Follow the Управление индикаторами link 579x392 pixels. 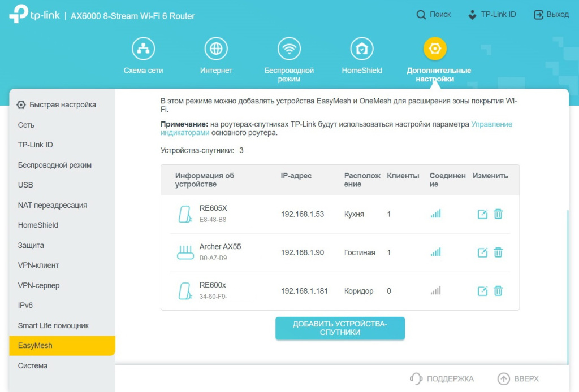pos(491,124)
